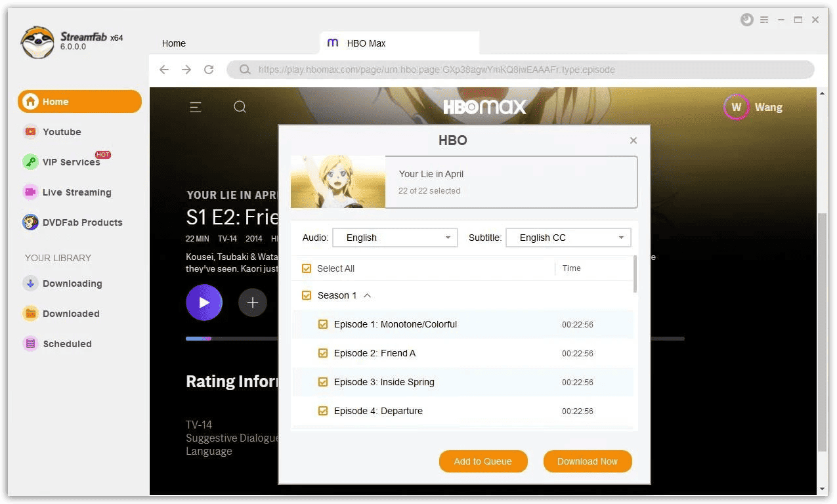The height and width of the screenshot is (504, 837).
Task: Click the HBO Max tab logo icon
Action: [333, 43]
